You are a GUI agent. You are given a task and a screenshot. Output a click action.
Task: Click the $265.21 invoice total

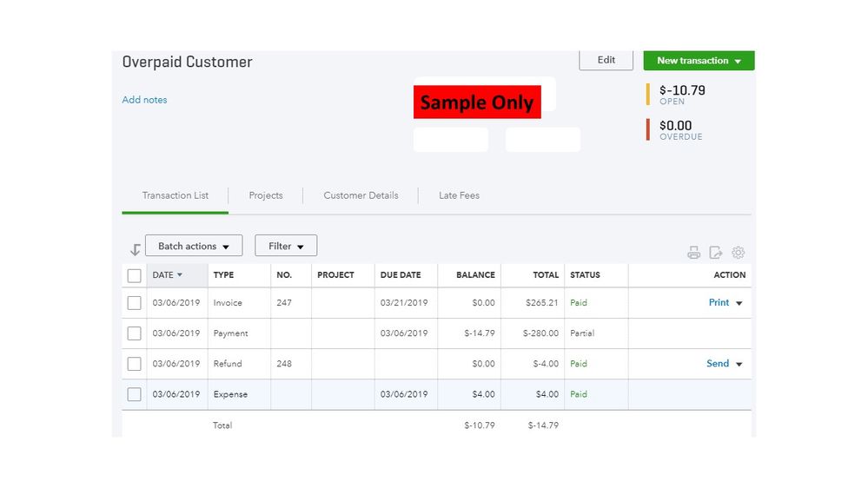coord(542,303)
